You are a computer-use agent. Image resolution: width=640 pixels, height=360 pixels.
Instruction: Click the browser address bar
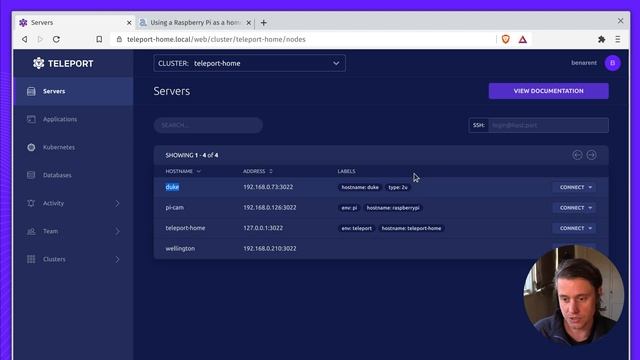pos(302,40)
